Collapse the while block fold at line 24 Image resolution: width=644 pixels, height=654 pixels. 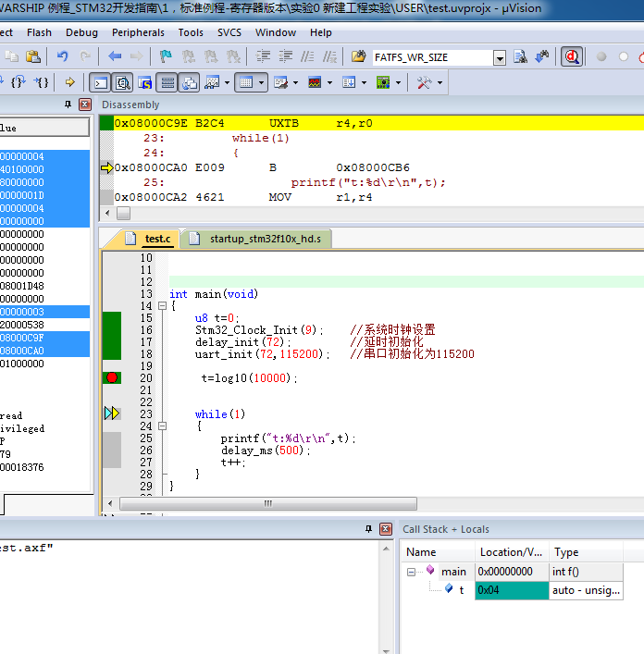162,426
